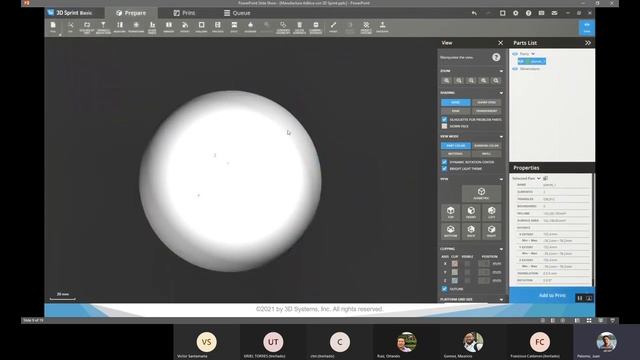This screenshot has height=360, width=640.
Task: Toggle visibility eye for Dimensions
Action: pyautogui.click(x=515, y=69)
